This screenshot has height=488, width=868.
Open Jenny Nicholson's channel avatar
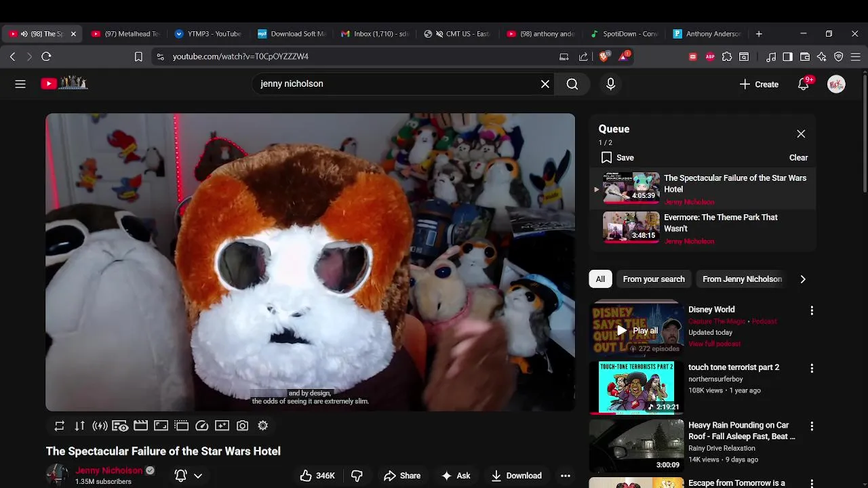(57, 475)
